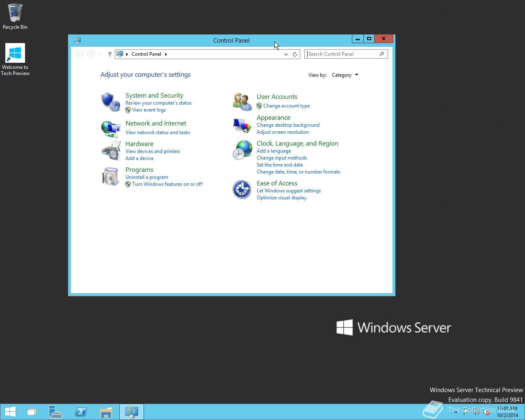Open Clock, Language, and Region heading
525x420 pixels.
[297, 144]
